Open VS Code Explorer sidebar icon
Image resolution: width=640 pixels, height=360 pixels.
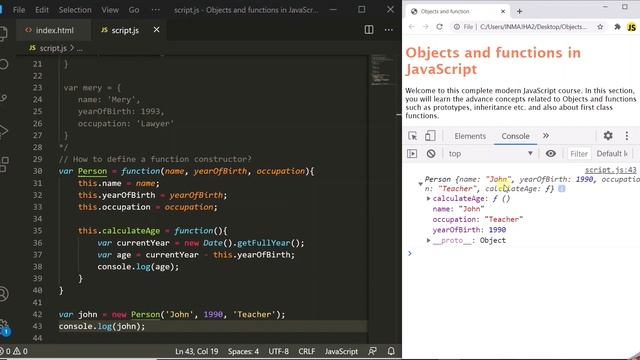[x=3, y=33]
